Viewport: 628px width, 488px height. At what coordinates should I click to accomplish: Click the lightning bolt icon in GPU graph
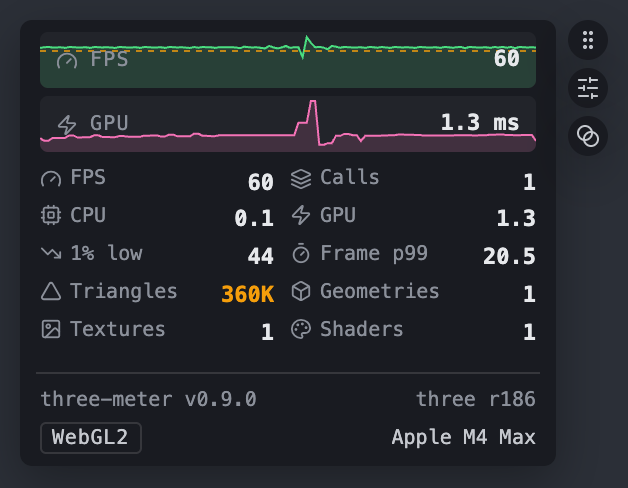click(x=67, y=125)
